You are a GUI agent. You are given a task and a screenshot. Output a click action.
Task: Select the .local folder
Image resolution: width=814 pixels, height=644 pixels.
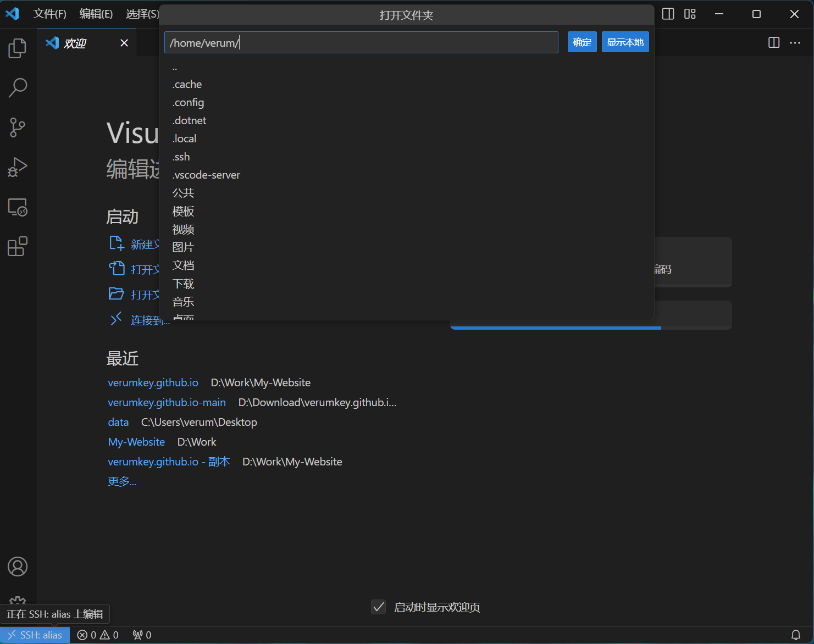click(x=407, y=138)
